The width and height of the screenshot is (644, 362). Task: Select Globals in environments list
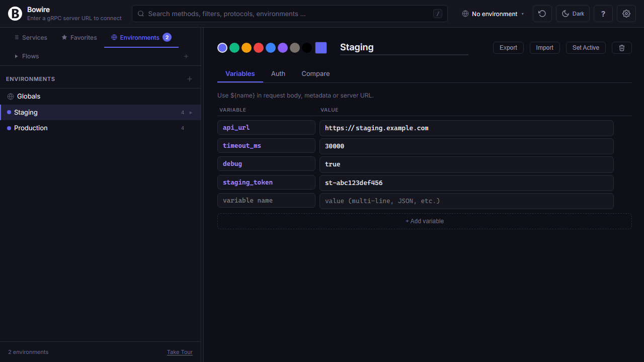pos(101,97)
